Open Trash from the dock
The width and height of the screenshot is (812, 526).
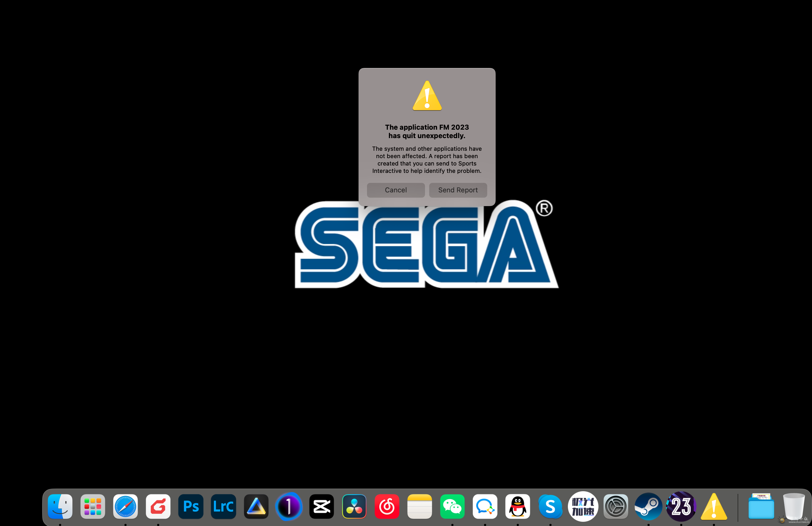click(794, 506)
